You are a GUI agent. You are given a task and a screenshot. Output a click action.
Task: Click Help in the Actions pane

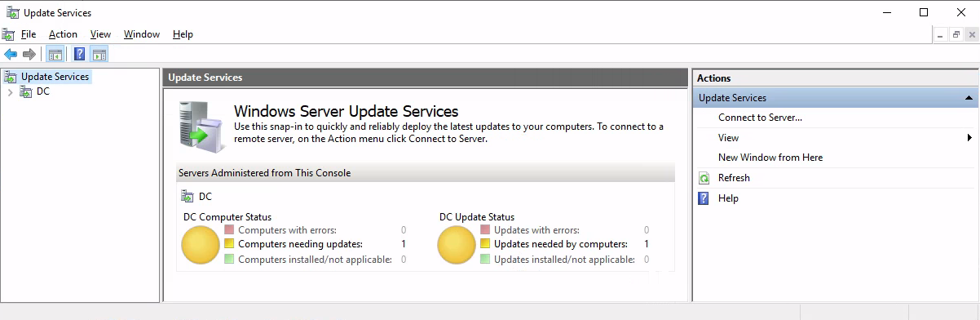[x=728, y=198]
